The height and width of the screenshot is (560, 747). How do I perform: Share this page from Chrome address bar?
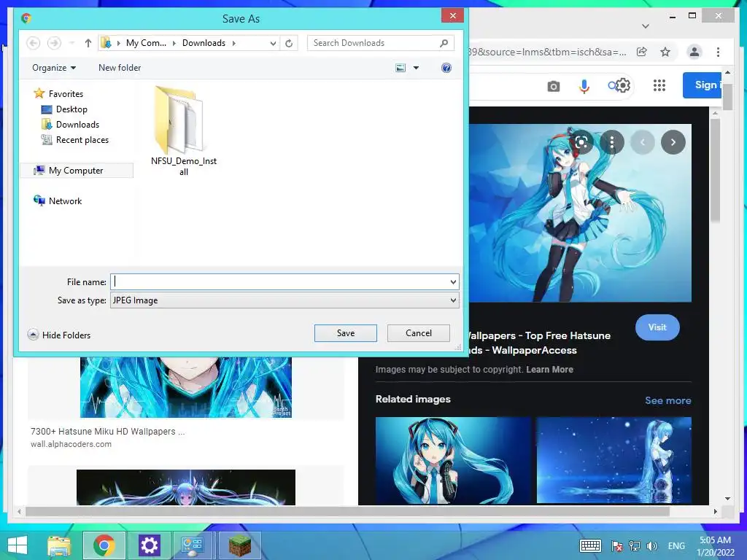pyautogui.click(x=642, y=52)
